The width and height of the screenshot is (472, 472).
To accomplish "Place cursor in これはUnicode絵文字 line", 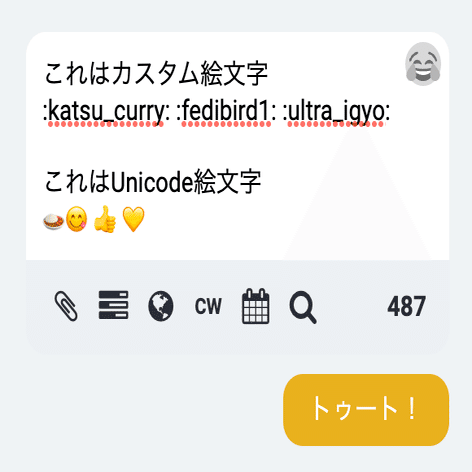I will [153, 182].
